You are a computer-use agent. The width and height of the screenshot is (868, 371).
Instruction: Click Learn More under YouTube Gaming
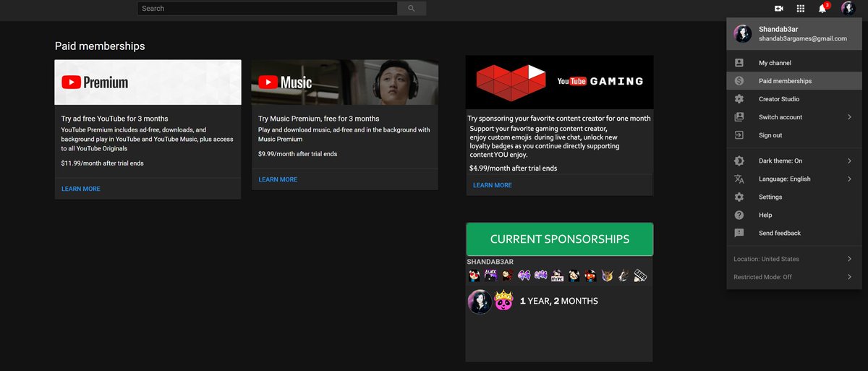click(493, 185)
